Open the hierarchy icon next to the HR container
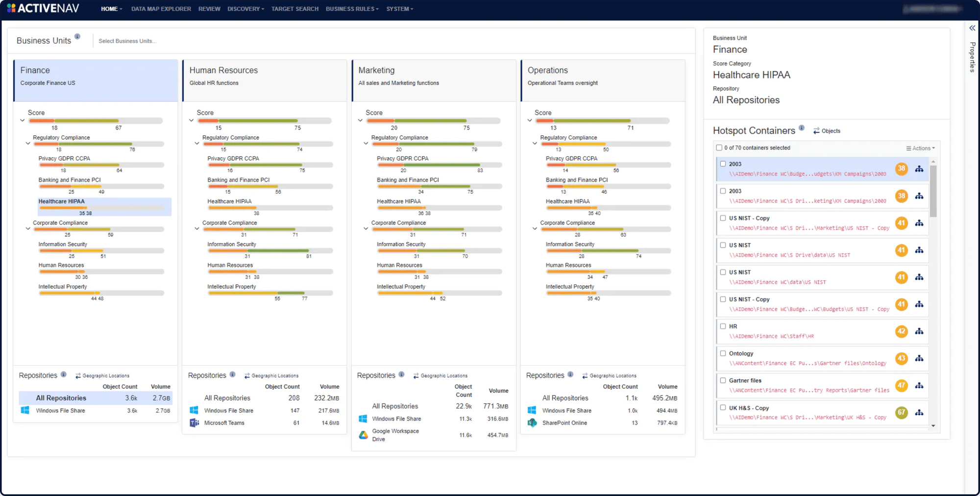980x496 pixels. (x=920, y=331)
